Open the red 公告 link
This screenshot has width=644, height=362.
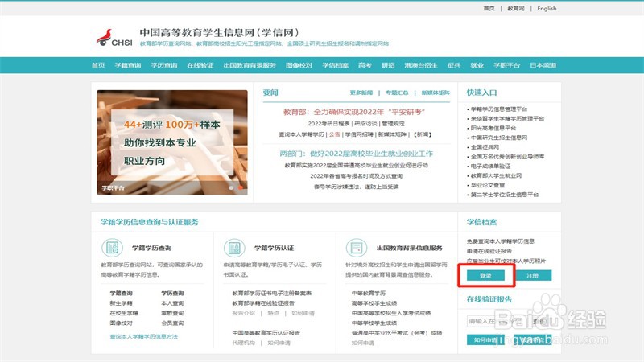tap(334, 134)
